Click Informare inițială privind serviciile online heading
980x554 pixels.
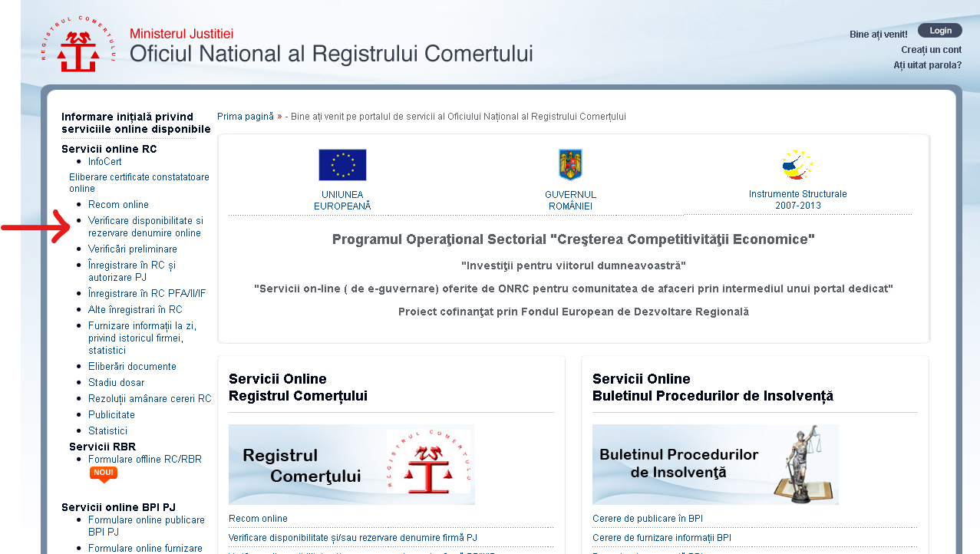136,123
